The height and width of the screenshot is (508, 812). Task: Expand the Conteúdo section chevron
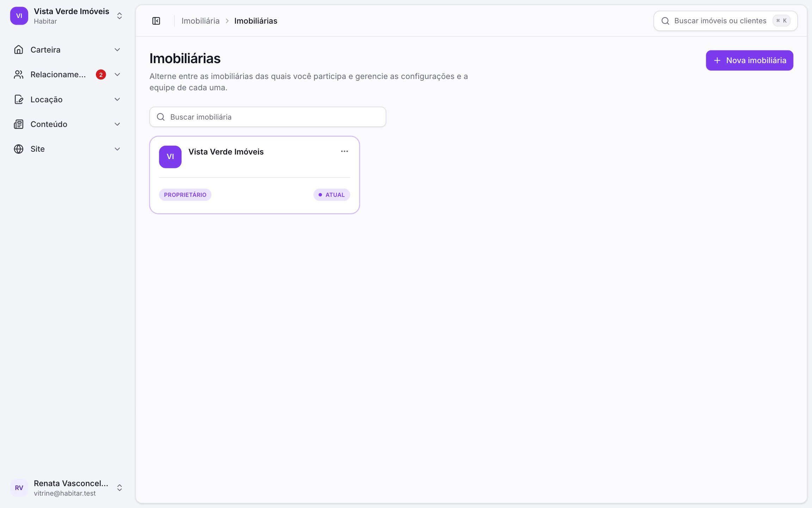pos(117,124)
